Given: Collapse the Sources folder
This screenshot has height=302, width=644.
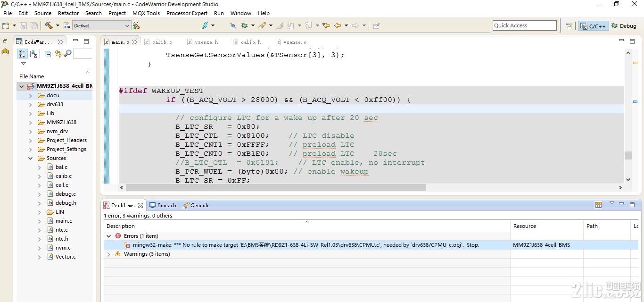Looking at the screenshot, I should pyautogui.click(x=30, y=159).
